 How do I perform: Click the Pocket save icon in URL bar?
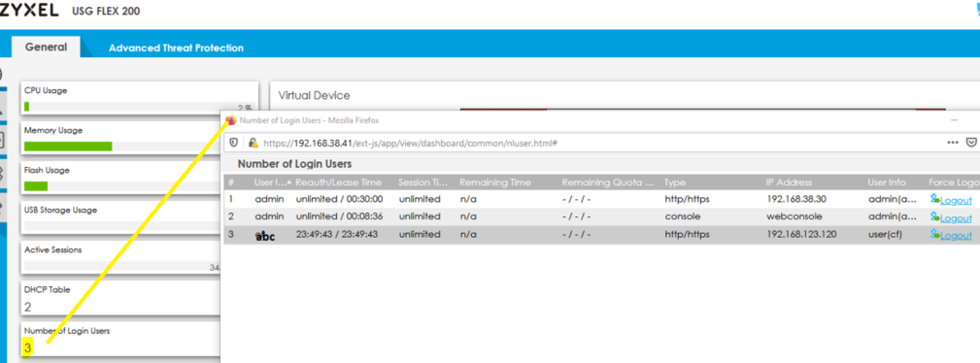pos(972,143)
